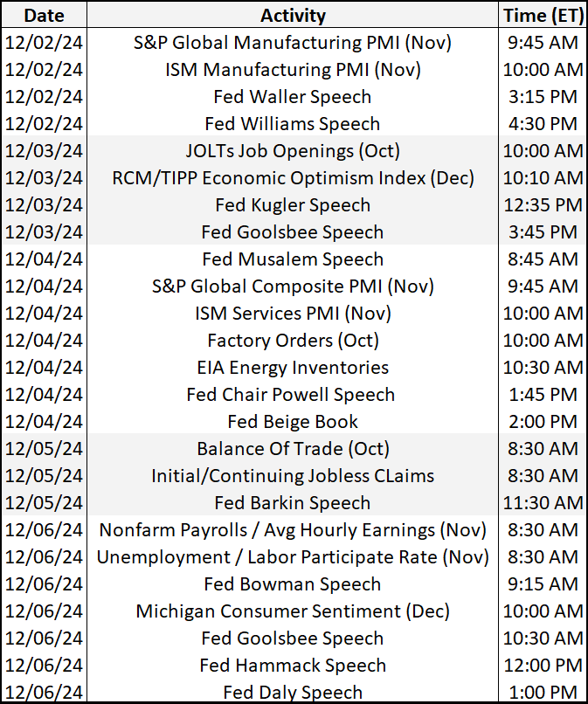The height and width of the screenshot is (704, 588).
Task: Click the JOLTs Job Openings (Oct) cell
Action: 293,151
